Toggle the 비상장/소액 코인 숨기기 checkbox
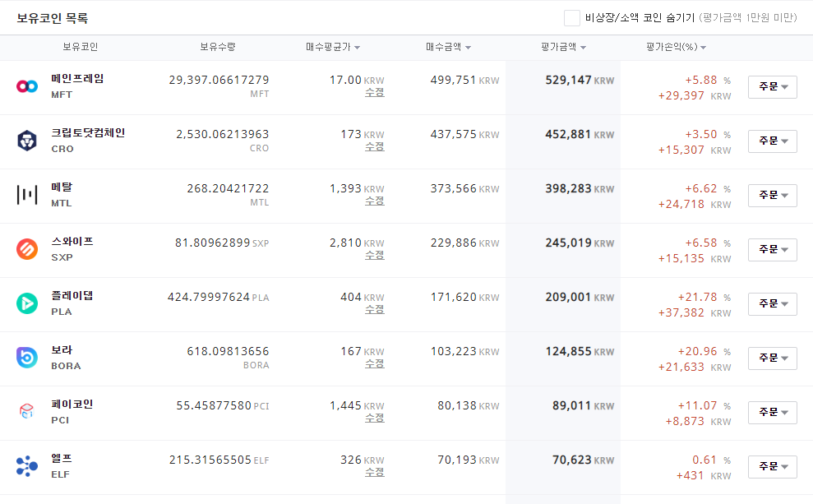 (572, 17)
